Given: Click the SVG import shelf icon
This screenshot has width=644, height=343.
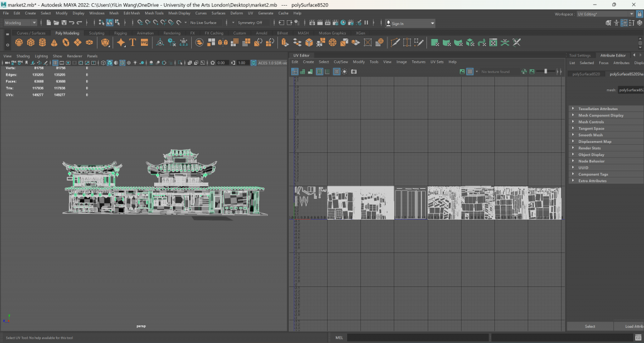Looking at the screenshot, I should coord(144,42).
